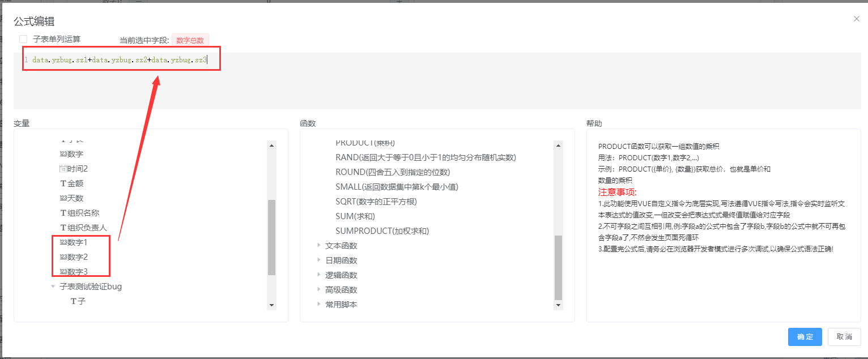Close the 公式编辑 dialog with X

(x=856, y=19)
